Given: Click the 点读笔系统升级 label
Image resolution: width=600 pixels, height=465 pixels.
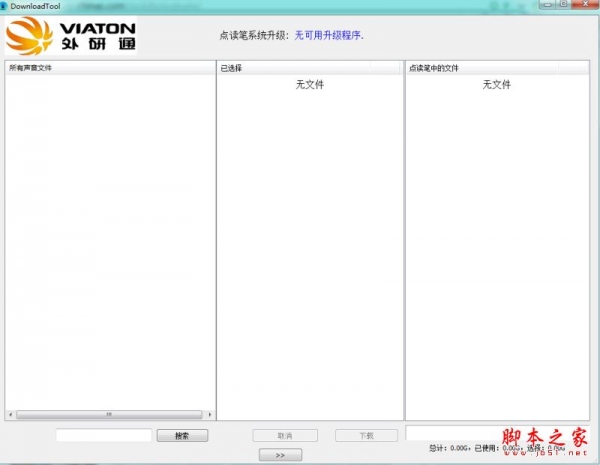Looking at the screenshot, I should tap(254, 35).
